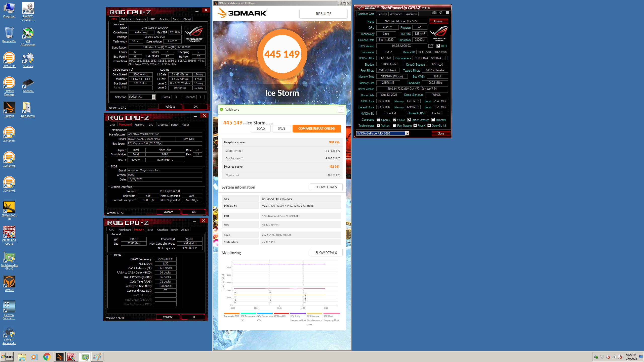Open HWBOT Aquamark3 desktop icon
Viewport: 644px width, 362px height.
click(x=9, y=335)
